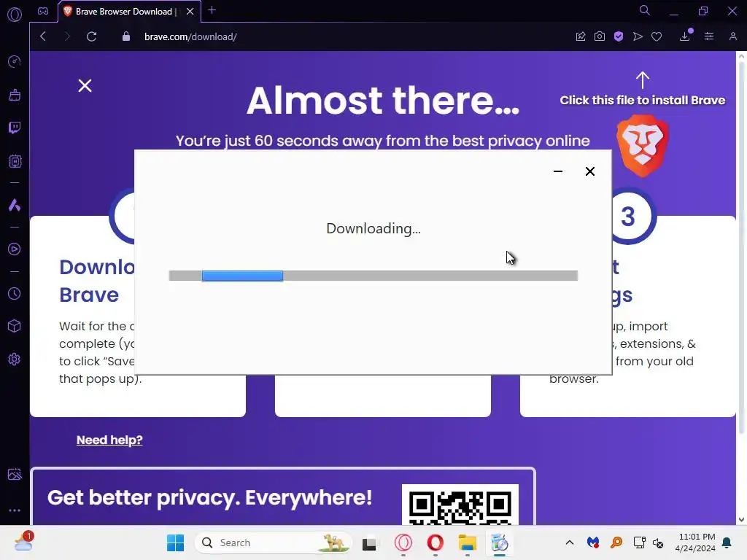Open Malwarebytes tray icon
Screen dimensions: 747x560
click(x=592, y=542)
